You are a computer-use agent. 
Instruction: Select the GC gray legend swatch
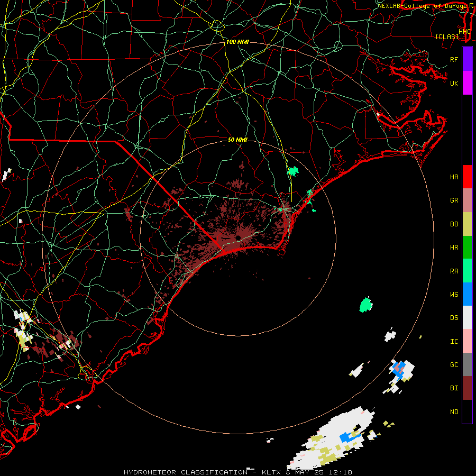467,364
